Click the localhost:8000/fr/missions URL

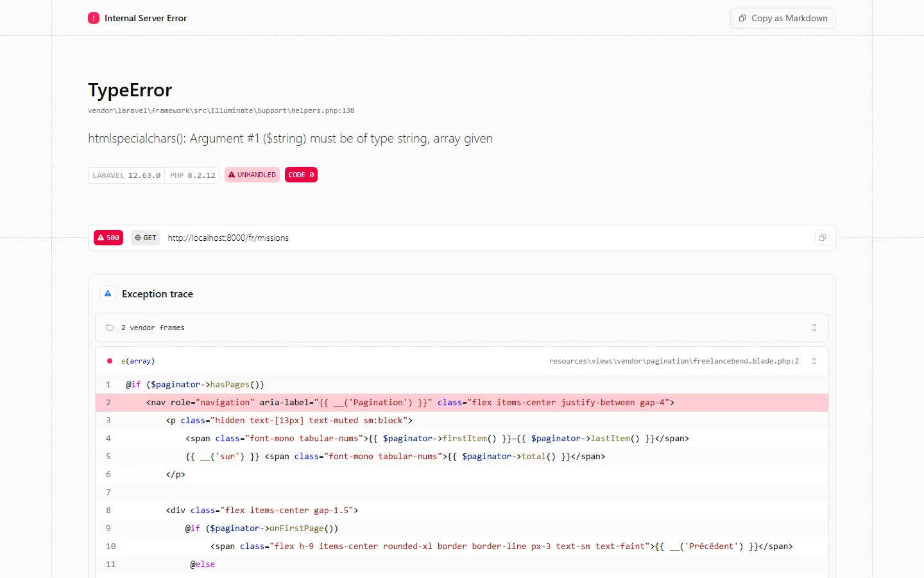tap(228, 238)
